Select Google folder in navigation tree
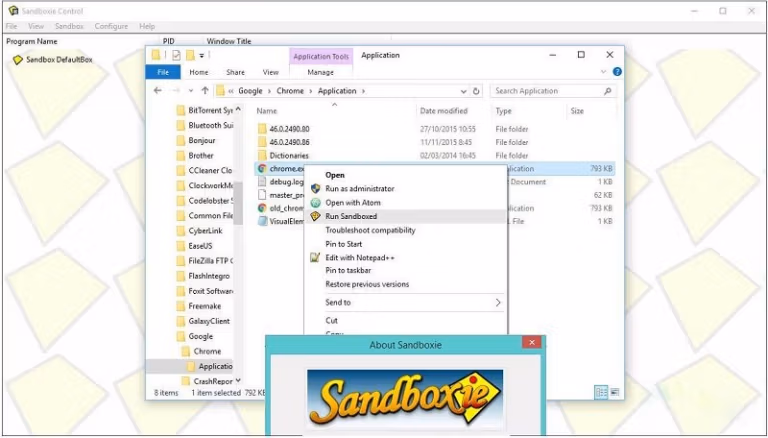Image resolution: width=768 pixels, height=438 pixels. click(x=201, y=337)
